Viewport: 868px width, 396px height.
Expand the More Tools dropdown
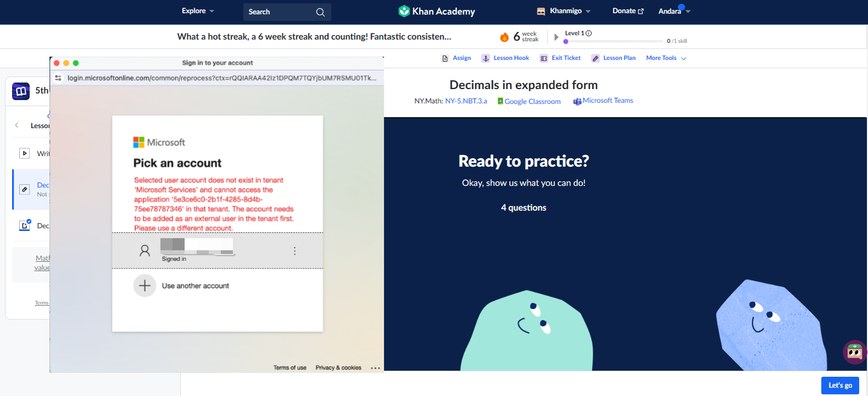click(x=666, y=58)
